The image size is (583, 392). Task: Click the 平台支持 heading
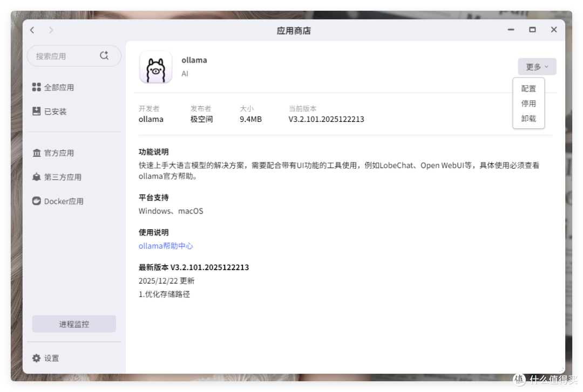click(153, 197)
